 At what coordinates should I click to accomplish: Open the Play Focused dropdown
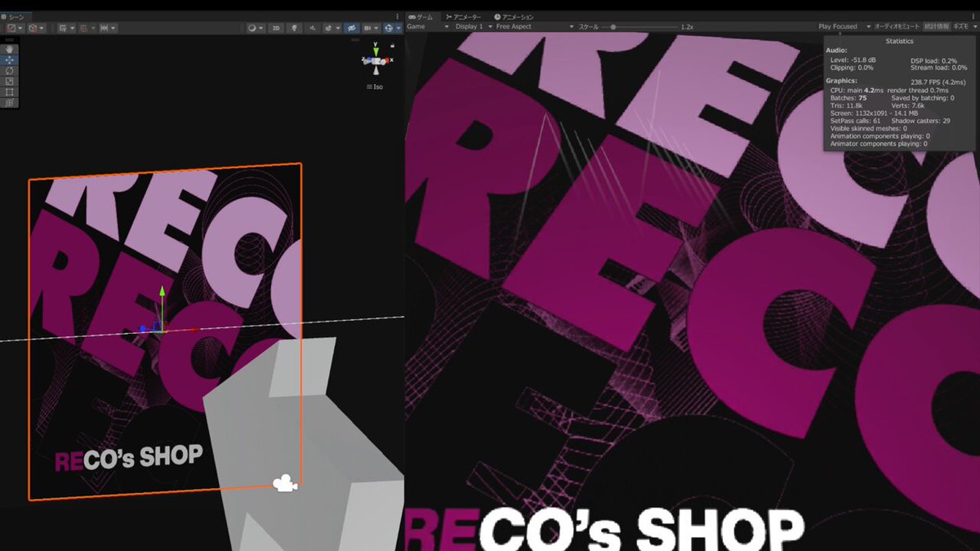point(844,26)
